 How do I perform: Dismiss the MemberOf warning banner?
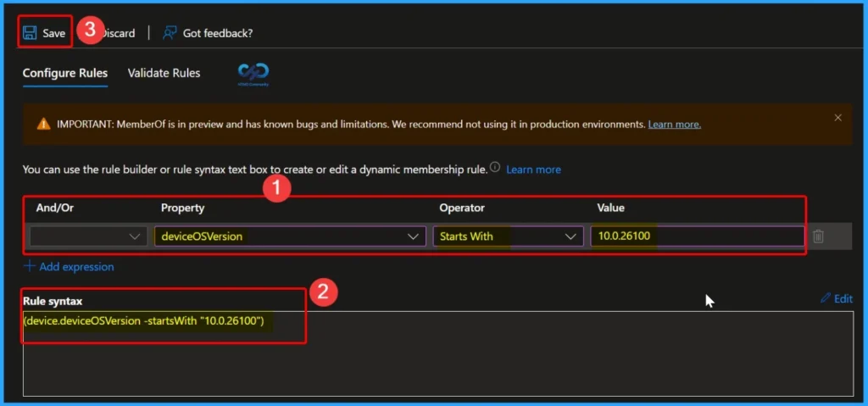click(x=838, y=118)
